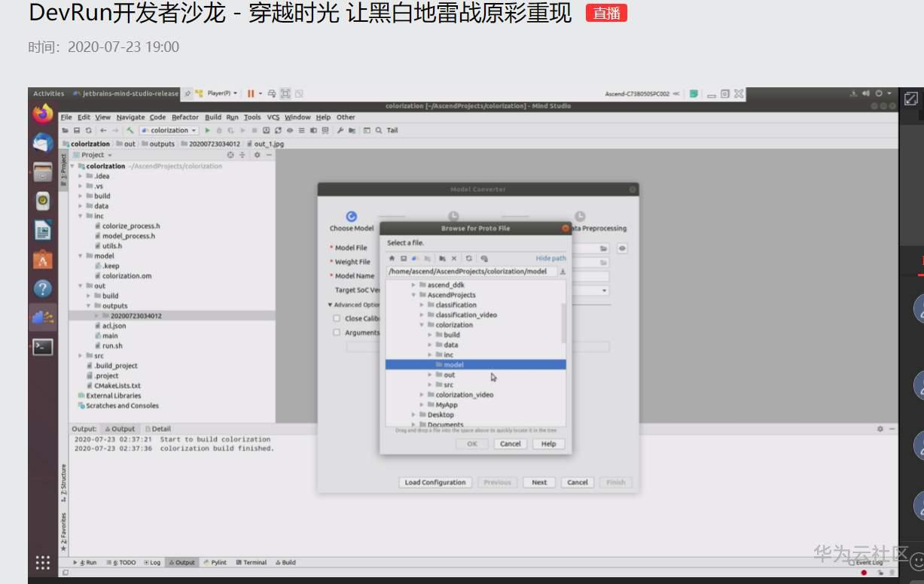Refresh the file browser tree
Image resolution: width=924 pixels, height=584 pixels.
469,258
